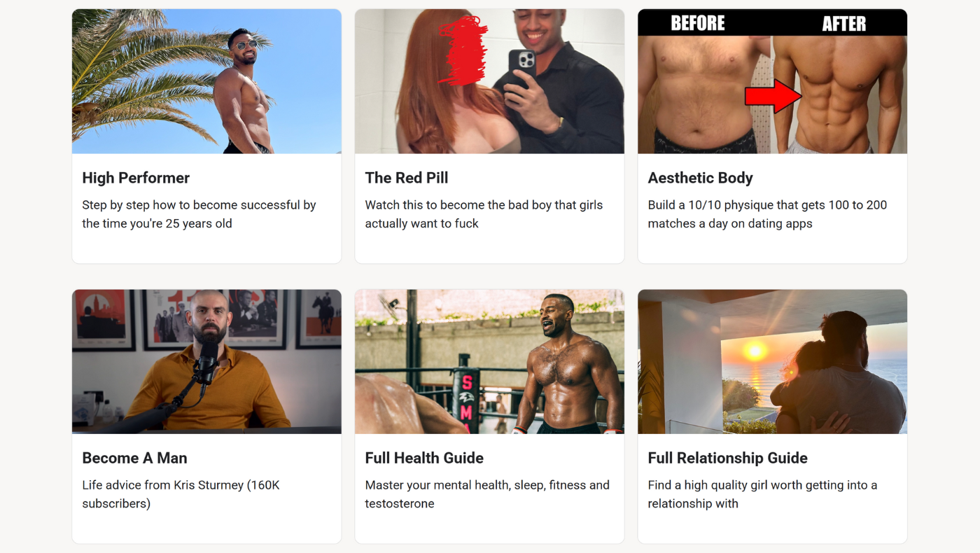Open the Become A Man thumbnail
Image resolution: width=980 pixels, height=553 pixels.
click(x=206, y=362)
